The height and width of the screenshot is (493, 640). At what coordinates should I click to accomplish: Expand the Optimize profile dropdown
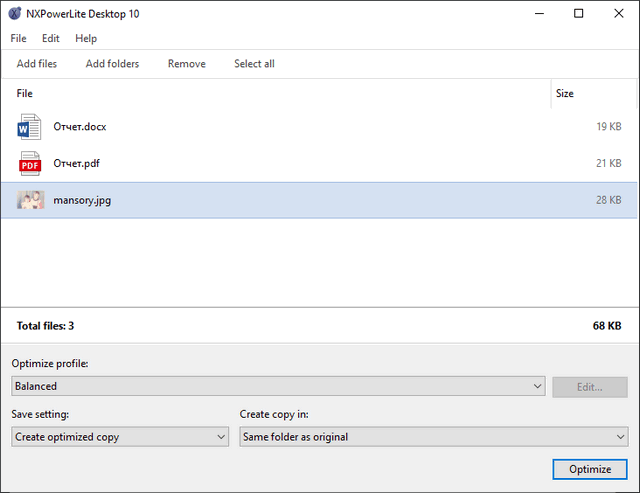coord(277,386)
